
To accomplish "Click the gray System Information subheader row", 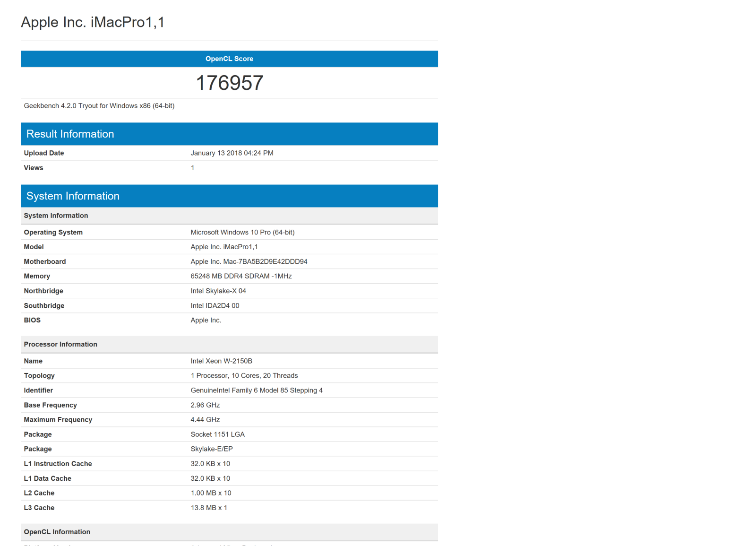I will click(x=229, y=216).
